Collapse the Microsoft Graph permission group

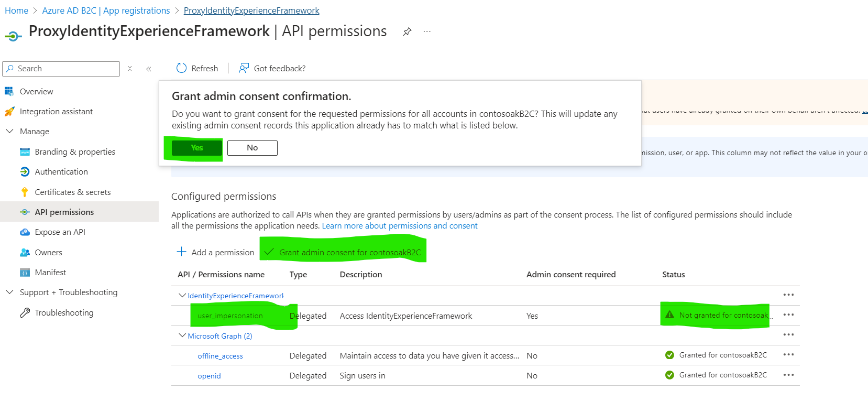coord(182,335)
